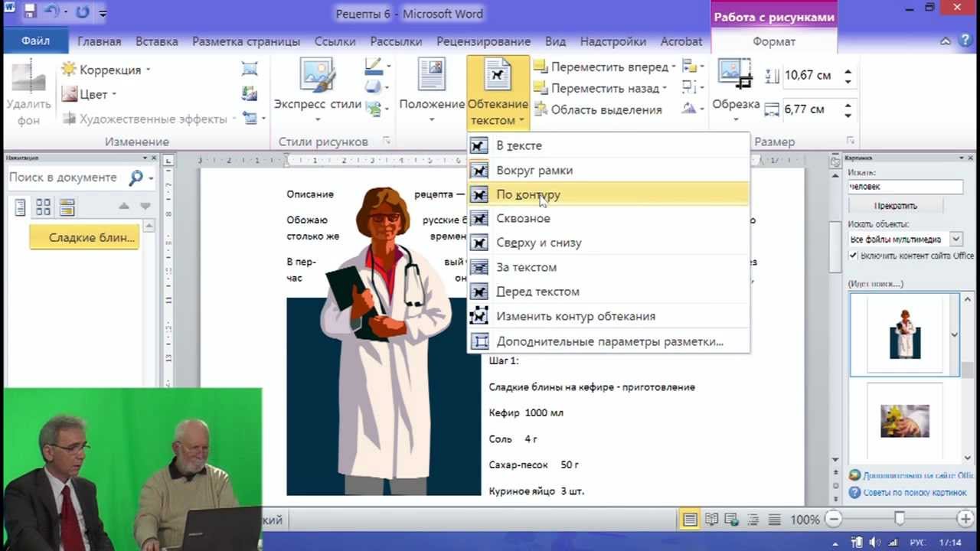Click inside the width field 6,77 см
The image size is (980, 551).
(810, 109)
